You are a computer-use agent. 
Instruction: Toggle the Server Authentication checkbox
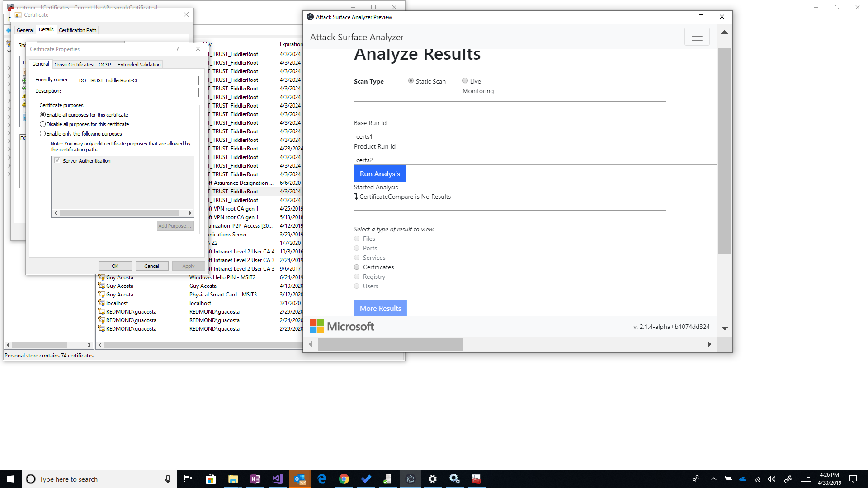click(x=57, y=160)
